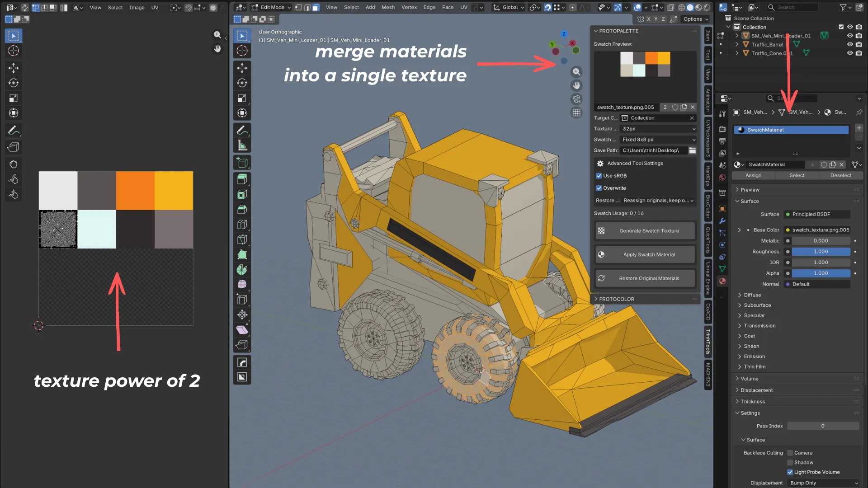Open the Mesh menu in viewport header
The height and width of the screenshot is (488, 868).
click(x=388, y=7)
